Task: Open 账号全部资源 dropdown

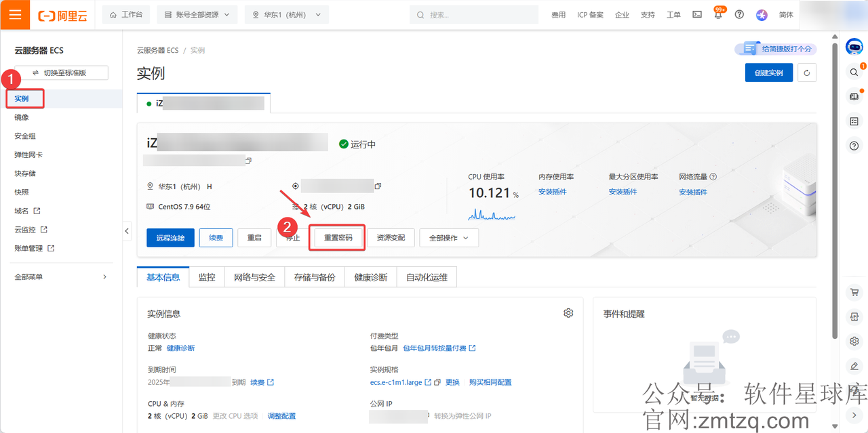Action: point(197,15)
